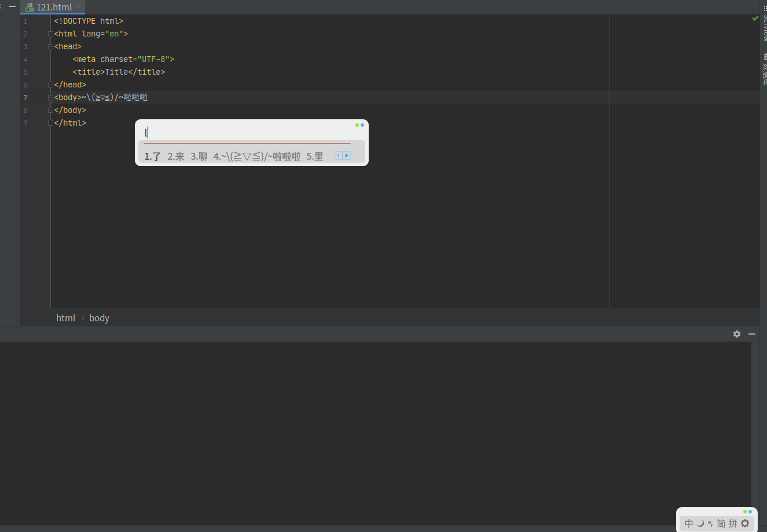Viewport: 767px width, 532px height.
Task: Click the html breadcrumb item
Action: 65,318
